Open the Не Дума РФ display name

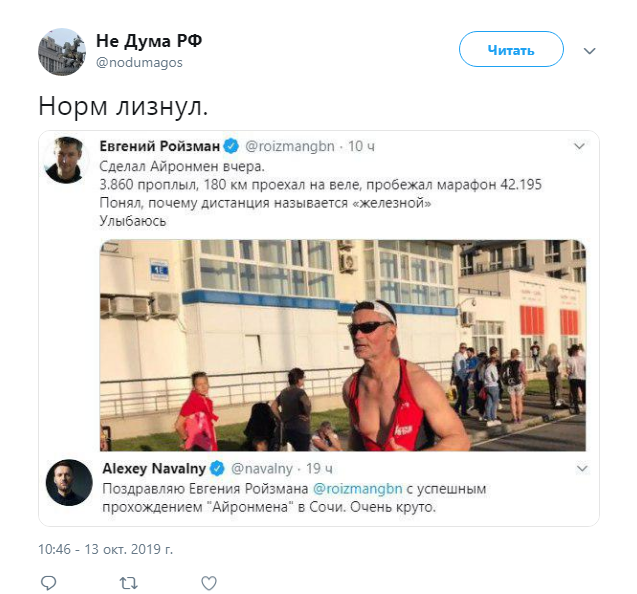149,41
